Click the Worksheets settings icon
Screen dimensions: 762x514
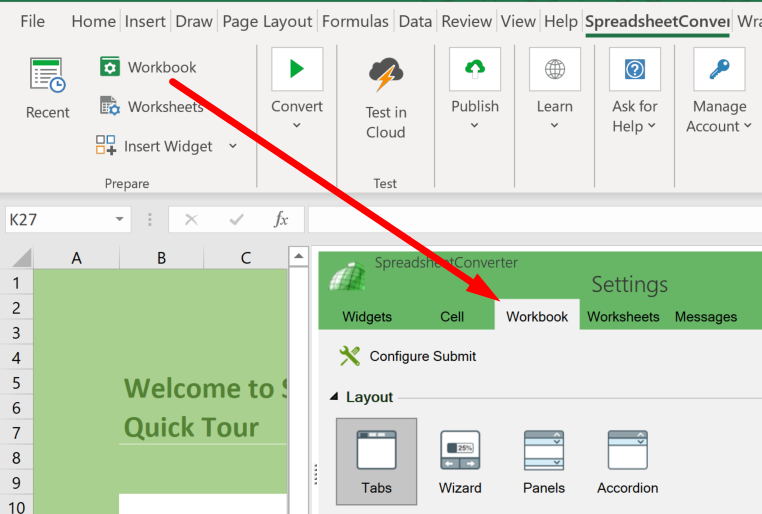[110, 106]
